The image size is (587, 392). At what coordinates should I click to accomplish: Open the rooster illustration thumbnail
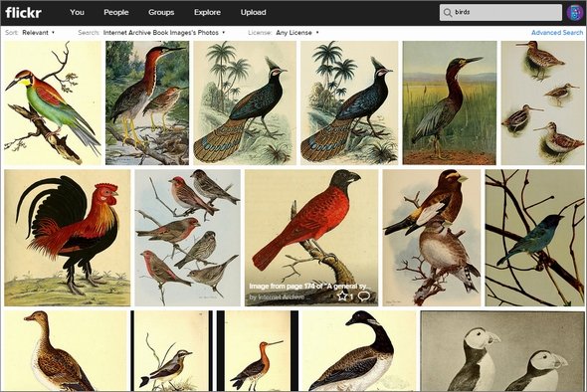coord(68,238)
